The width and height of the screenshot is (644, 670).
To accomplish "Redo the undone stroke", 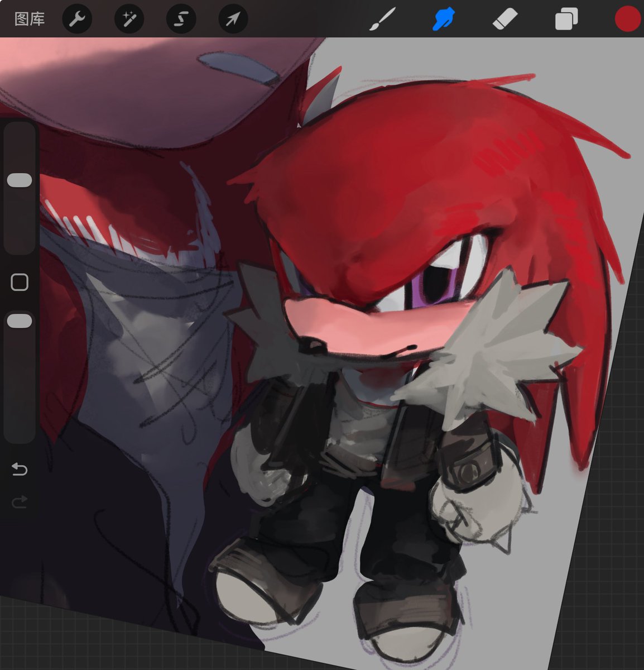I will coord(20,502).
